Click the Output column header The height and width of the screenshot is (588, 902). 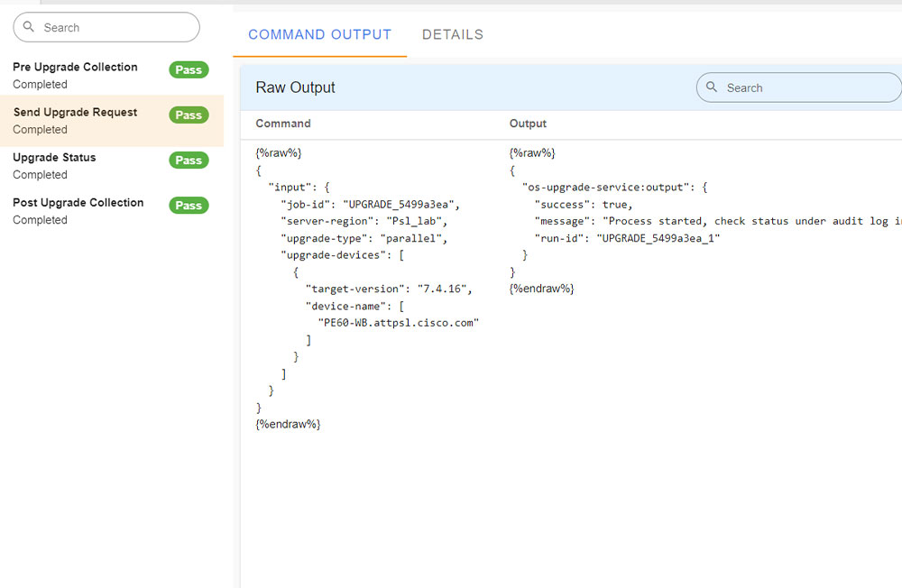tap(528, 124)
